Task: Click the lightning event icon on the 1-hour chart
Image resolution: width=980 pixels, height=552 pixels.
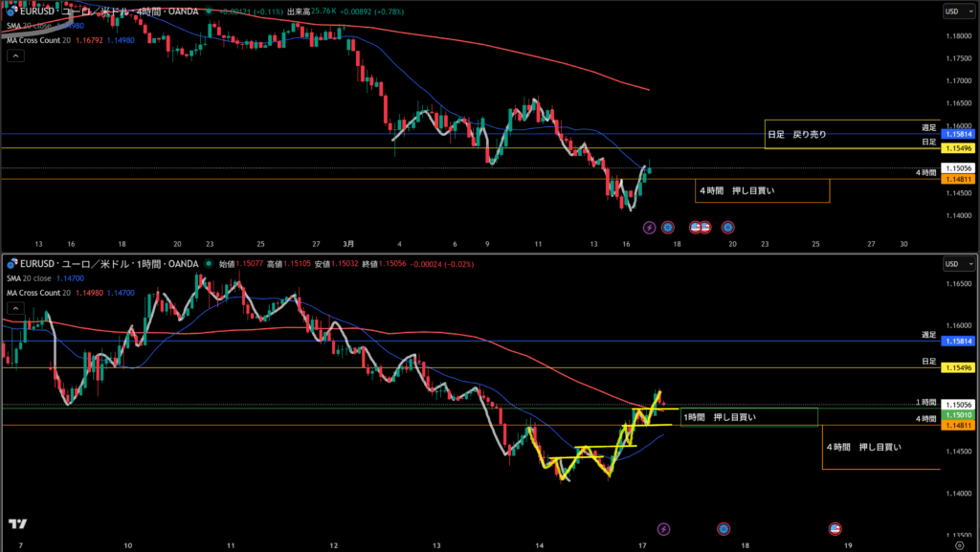Action: [664, 528]
